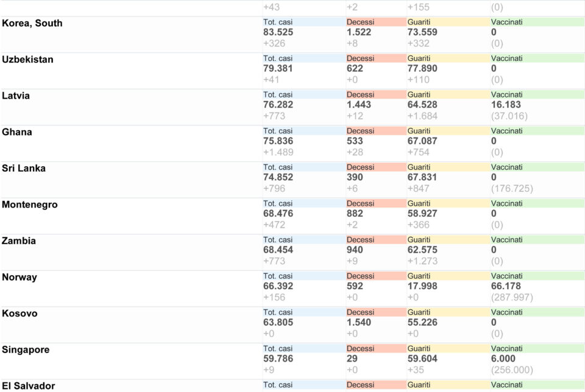Image resolution: width=585 pixels, height=392 pixels.
Task: Click the red Decessi header for Norway
Action: click(376, 276)
